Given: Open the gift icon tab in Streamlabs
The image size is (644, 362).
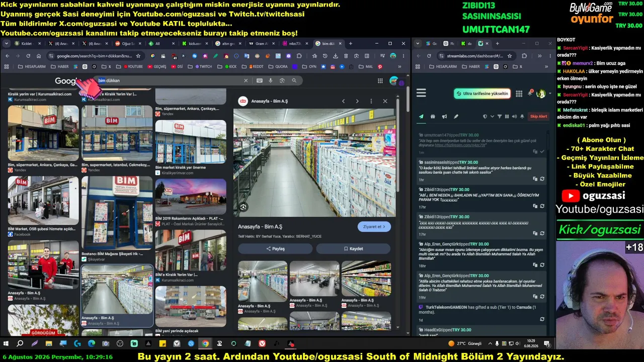Looking at the screenshot, I should coord(433,117).
